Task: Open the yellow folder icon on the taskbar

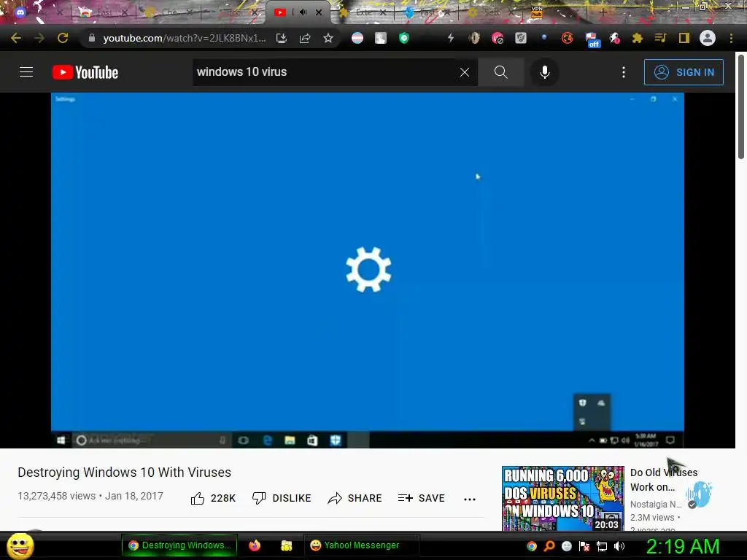Action: coord(286,545)
